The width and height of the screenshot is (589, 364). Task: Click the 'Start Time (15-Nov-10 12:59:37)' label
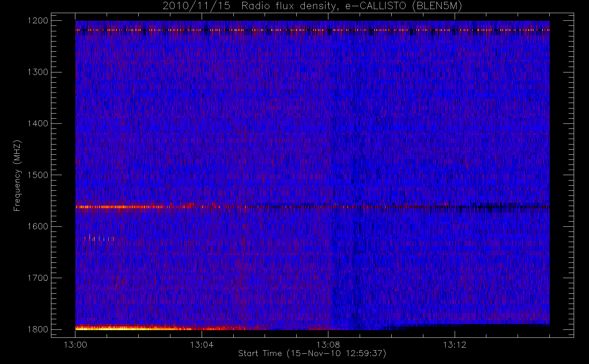click(x=312, y=353)
